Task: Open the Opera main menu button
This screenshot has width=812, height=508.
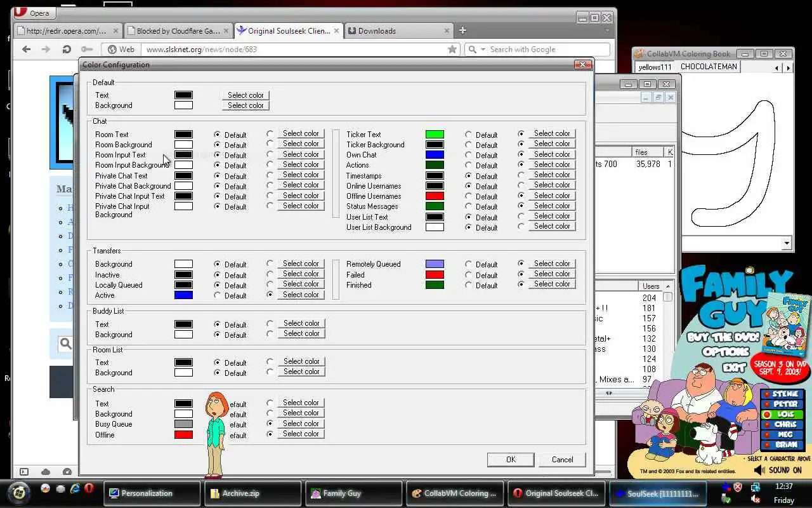Action: 34,13
